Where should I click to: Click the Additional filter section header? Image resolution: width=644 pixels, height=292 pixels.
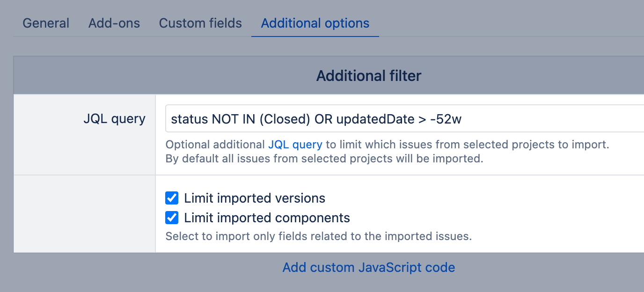tap(369, 76)
